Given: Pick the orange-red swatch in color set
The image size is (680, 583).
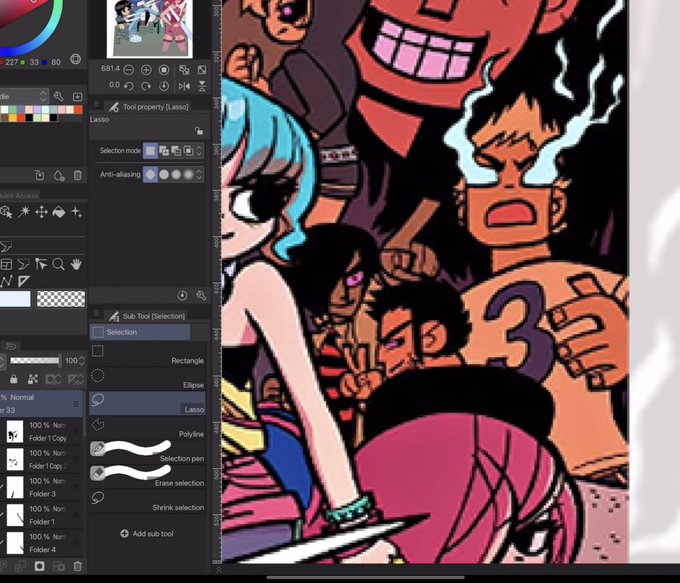Looking at the screenshot, I should (x=78, y=110).
